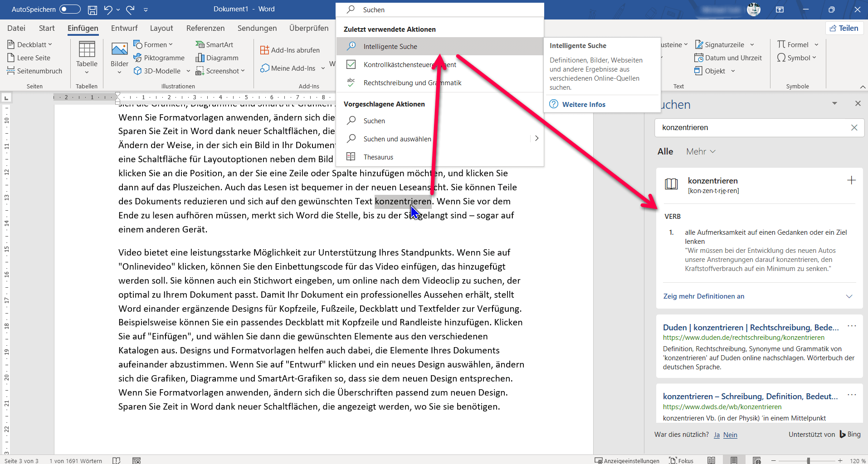Open more options for the Duden result
The image size is (868, 464).
click(x=852, y=326)
